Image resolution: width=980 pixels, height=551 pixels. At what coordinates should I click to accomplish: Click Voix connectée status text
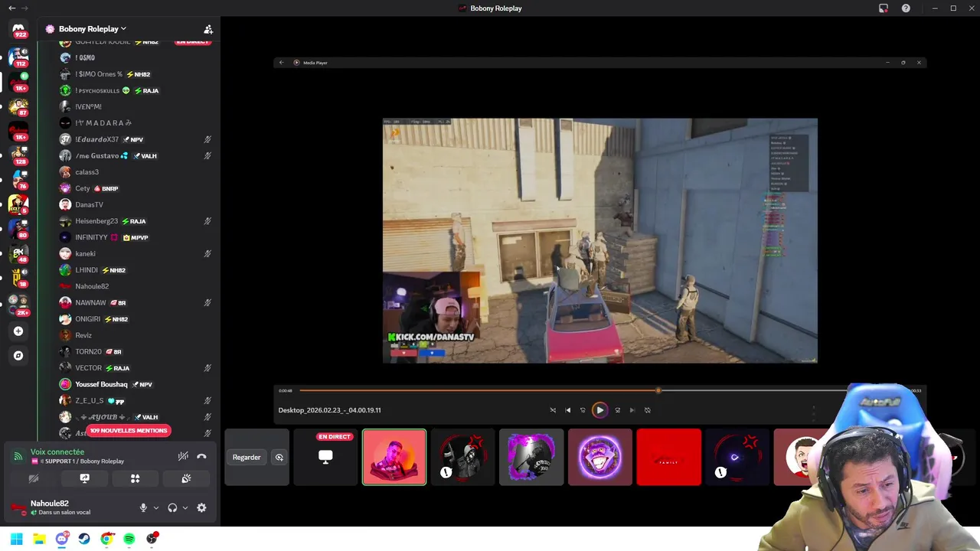(x=57, y=452)
